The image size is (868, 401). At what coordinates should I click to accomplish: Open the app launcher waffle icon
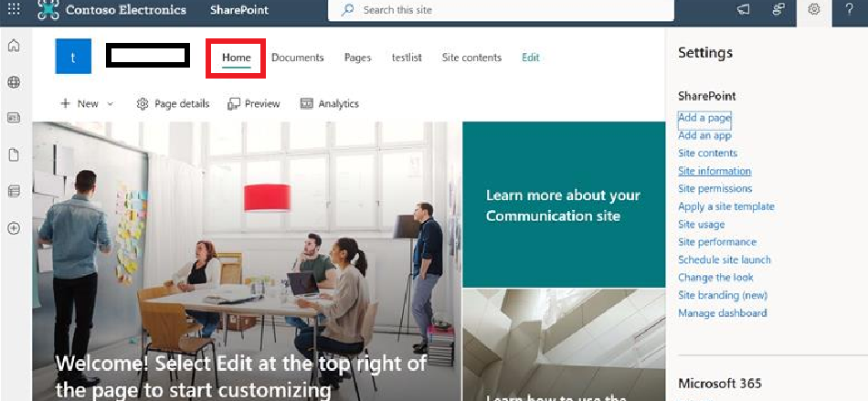(14, 9)
